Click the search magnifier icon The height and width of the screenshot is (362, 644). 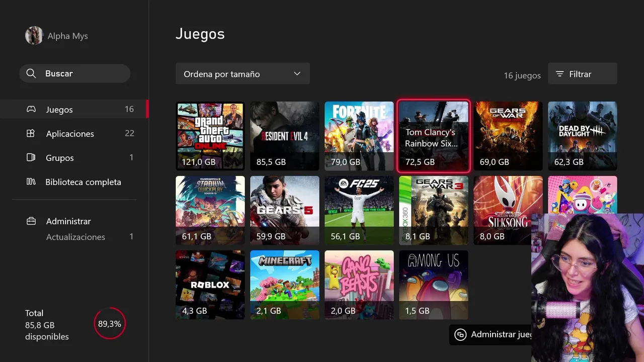31,73
